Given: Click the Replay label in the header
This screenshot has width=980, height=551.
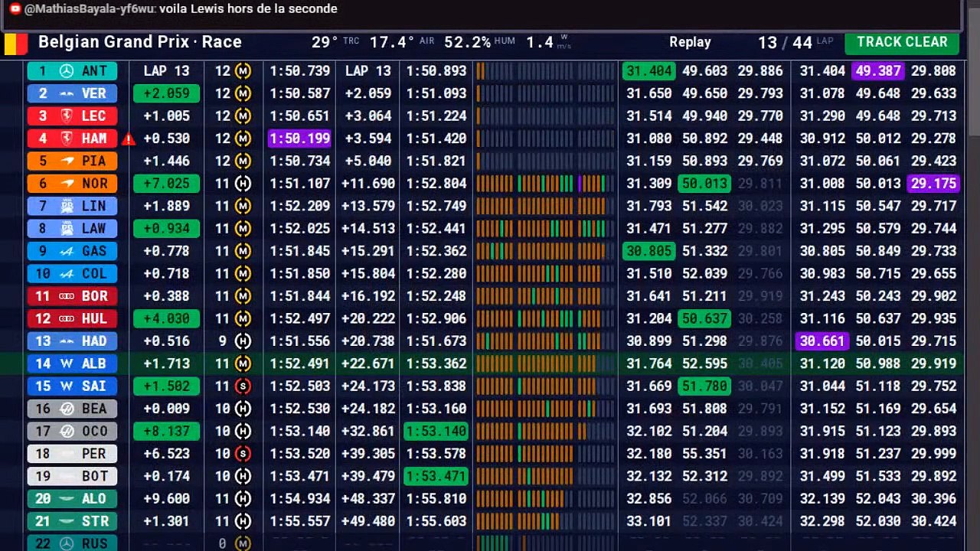Looking at the screenshot, I should pos(690,43).
